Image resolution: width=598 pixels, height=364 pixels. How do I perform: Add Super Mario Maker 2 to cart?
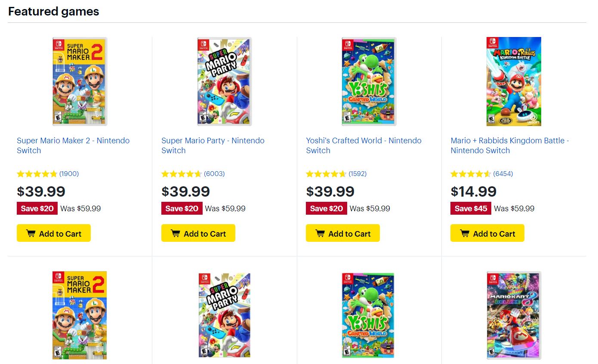54,233
